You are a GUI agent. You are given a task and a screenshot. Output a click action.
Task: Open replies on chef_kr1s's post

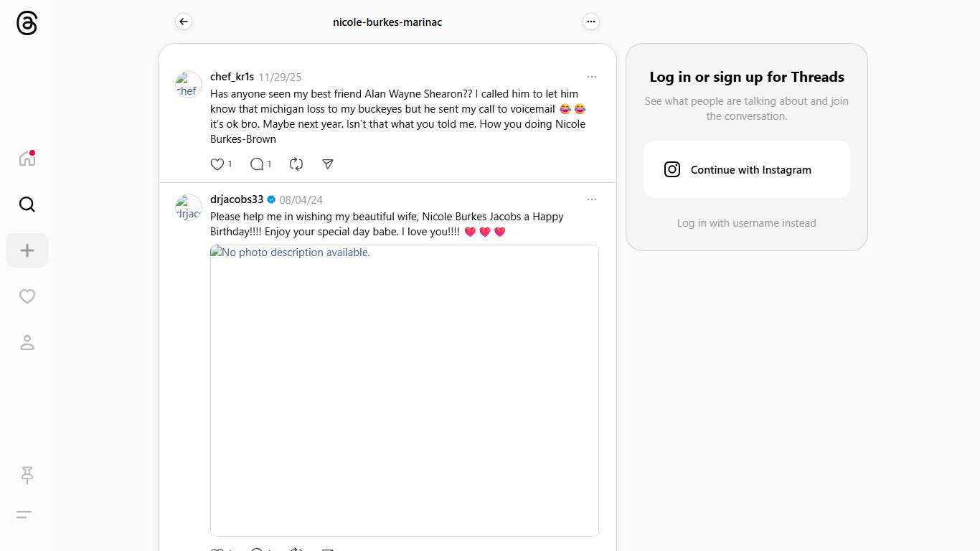(257, 164)
